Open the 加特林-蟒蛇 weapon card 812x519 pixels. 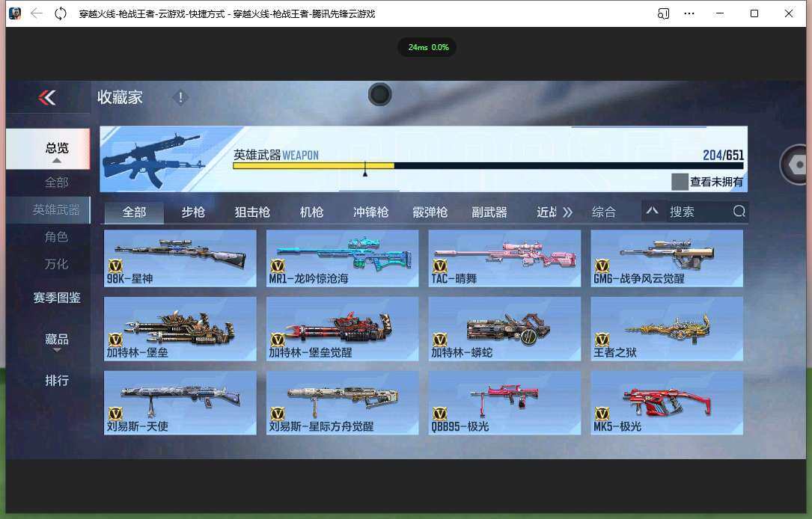pyautogui.click(x=504, y=328)
